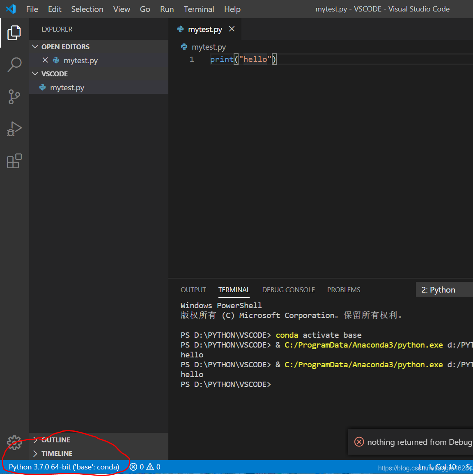Collapse the VSCODE folder section

[x=35, y=73]
